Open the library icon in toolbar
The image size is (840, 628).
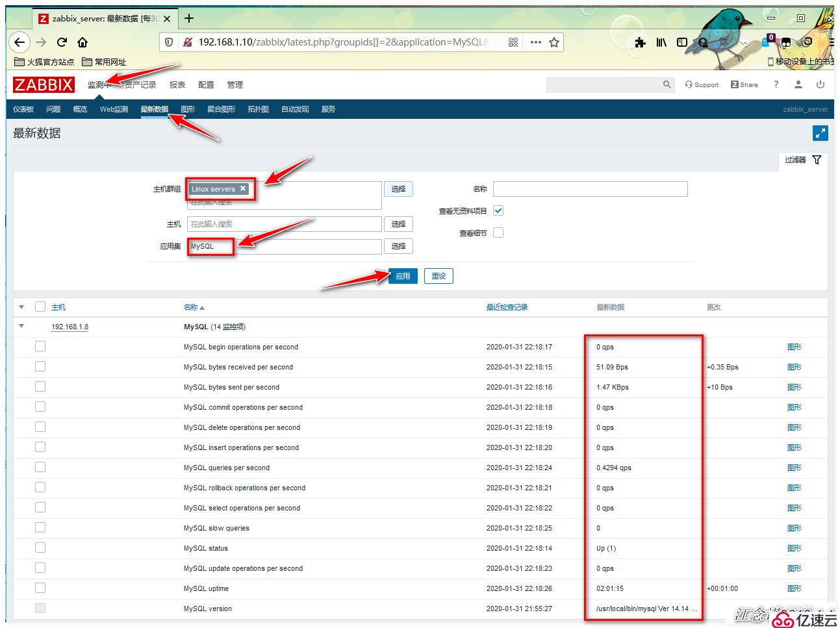(661, 42)
